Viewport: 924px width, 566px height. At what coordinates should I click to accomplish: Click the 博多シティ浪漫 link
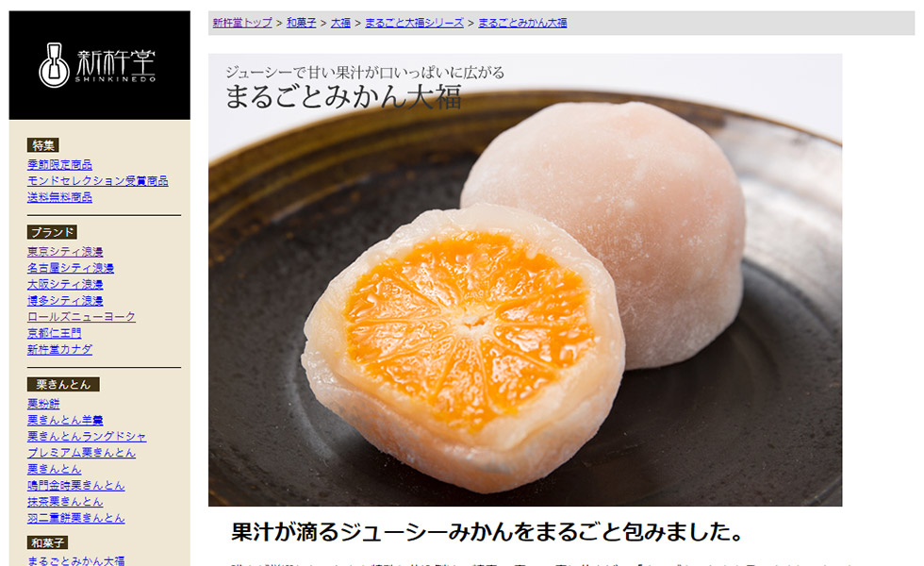click(x=65, y=301)
